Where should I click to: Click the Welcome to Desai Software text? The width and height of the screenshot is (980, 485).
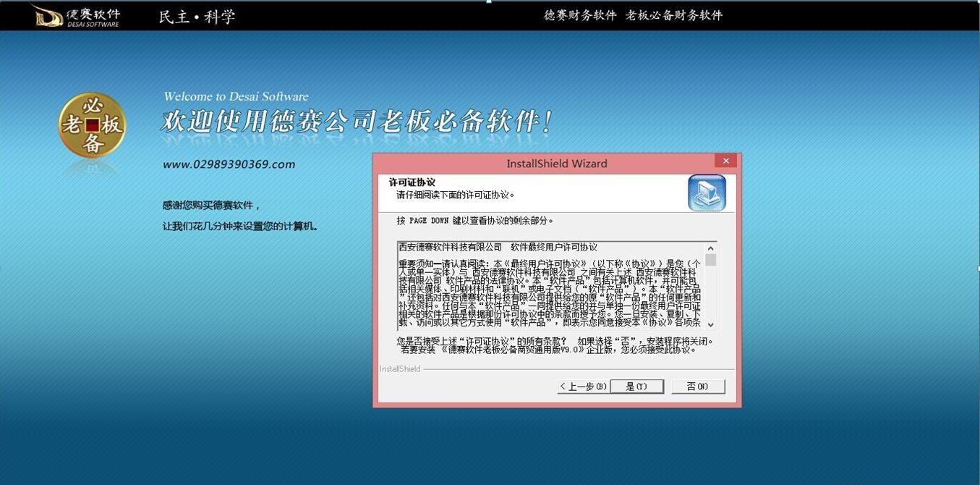point(236,96)
